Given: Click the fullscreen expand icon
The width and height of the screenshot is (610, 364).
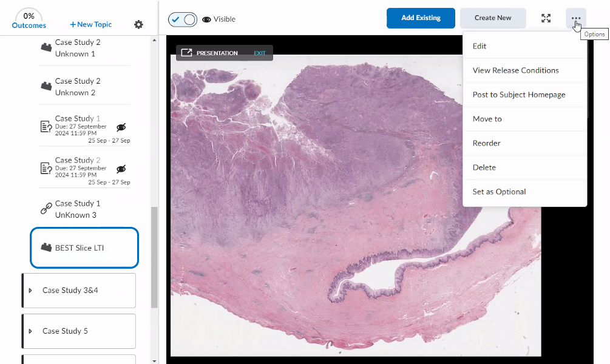Looking at the screenshot, I should 546,18.
